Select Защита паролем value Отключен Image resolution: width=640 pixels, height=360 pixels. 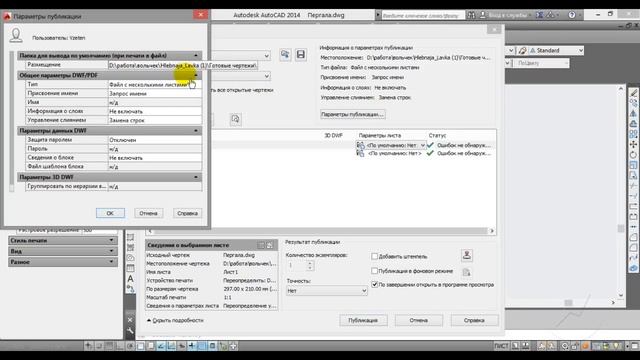click(155, 140)
